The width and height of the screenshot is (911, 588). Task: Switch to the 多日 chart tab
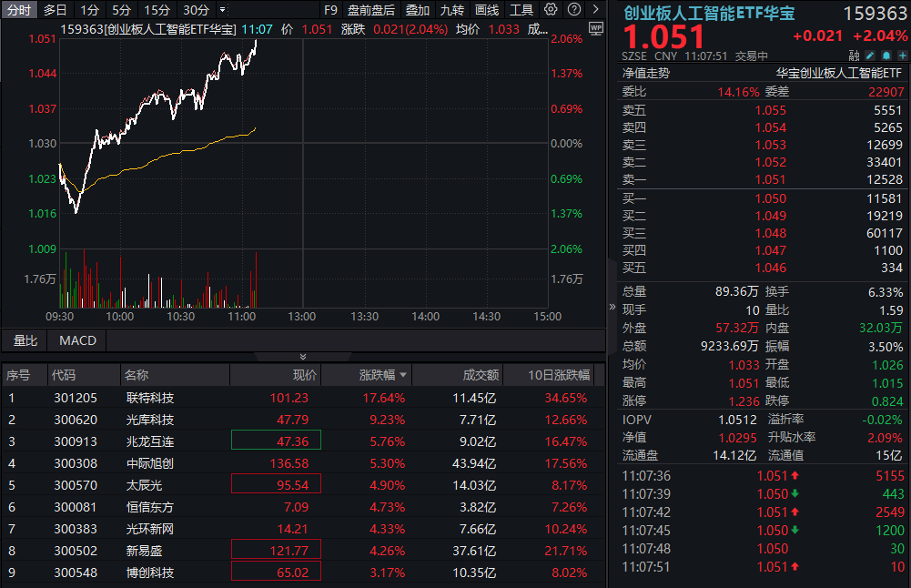[56, 10]
